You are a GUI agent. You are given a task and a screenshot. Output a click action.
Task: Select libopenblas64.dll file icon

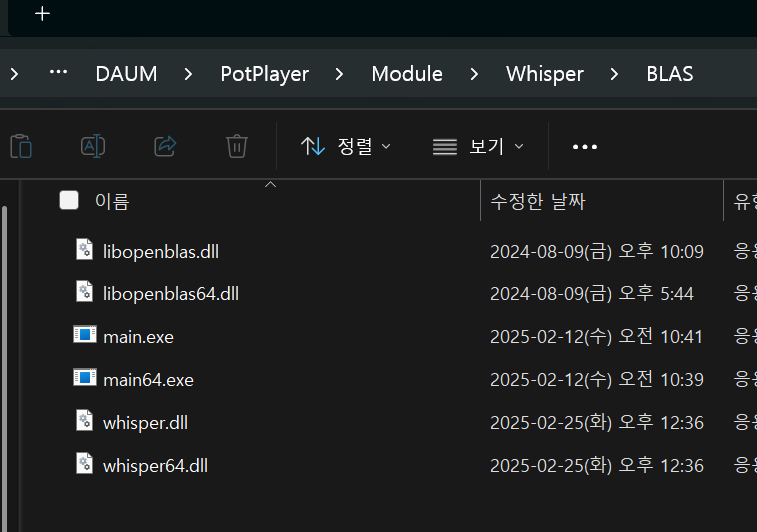click(85, 292)
